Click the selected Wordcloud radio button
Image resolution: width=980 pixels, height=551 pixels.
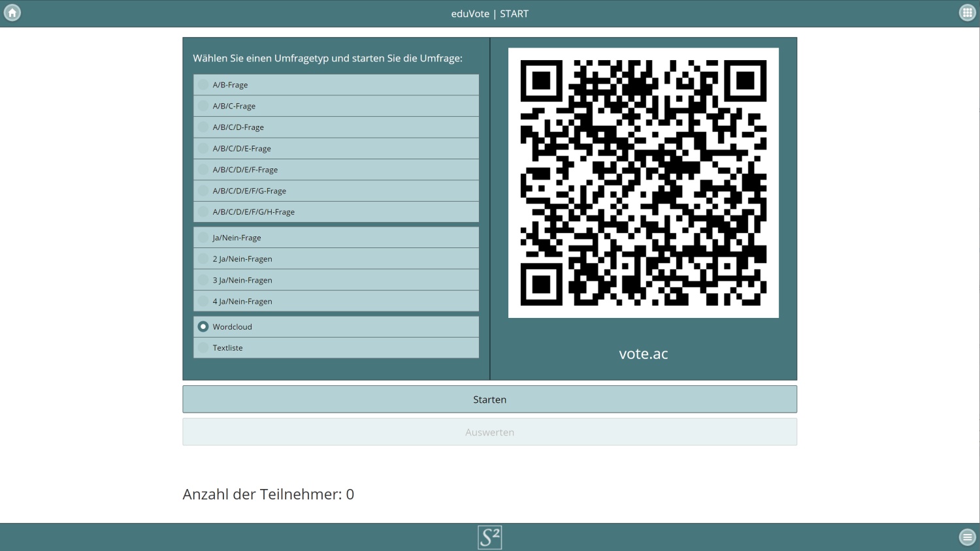pos(203,326)
